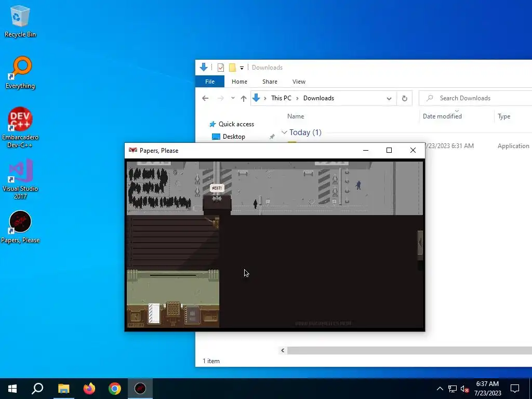Minimize the Papers, Please window
This screenshot has width=532, height=399.
[x=365, y=150]
